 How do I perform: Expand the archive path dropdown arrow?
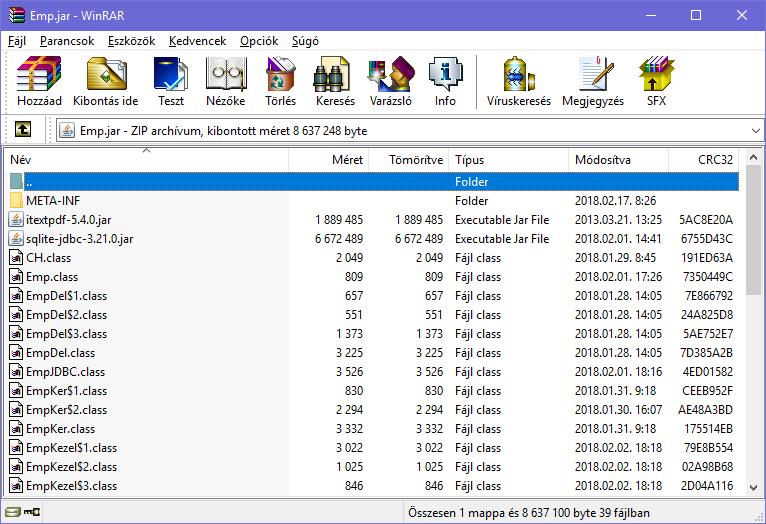coord(755,131)
